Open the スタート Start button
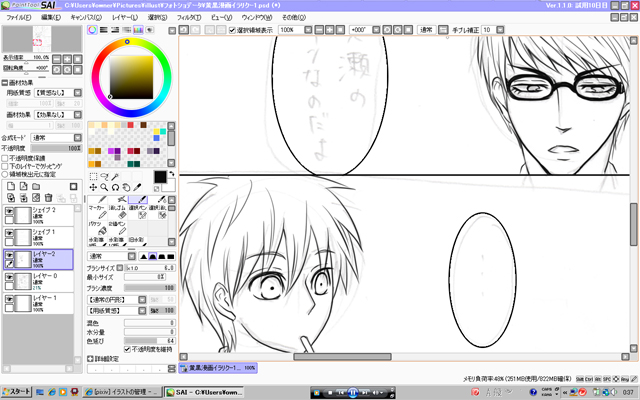 (16, 392)
